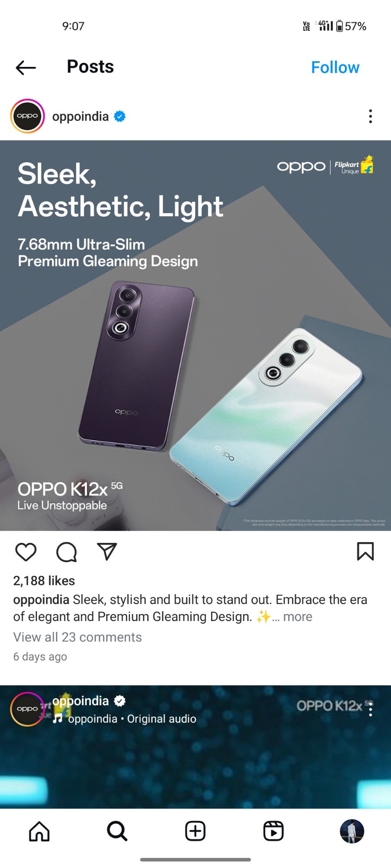Expand caption by tapping more

(298, 617)
